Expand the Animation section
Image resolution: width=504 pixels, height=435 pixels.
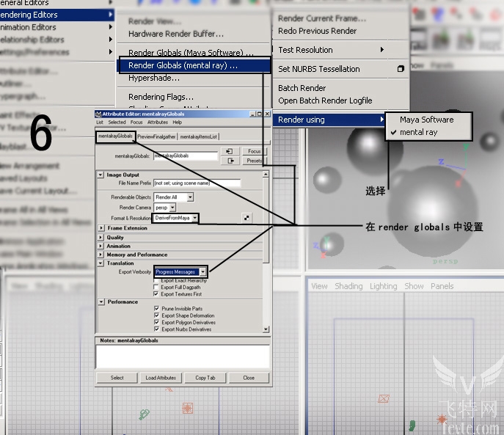[101, 246]
